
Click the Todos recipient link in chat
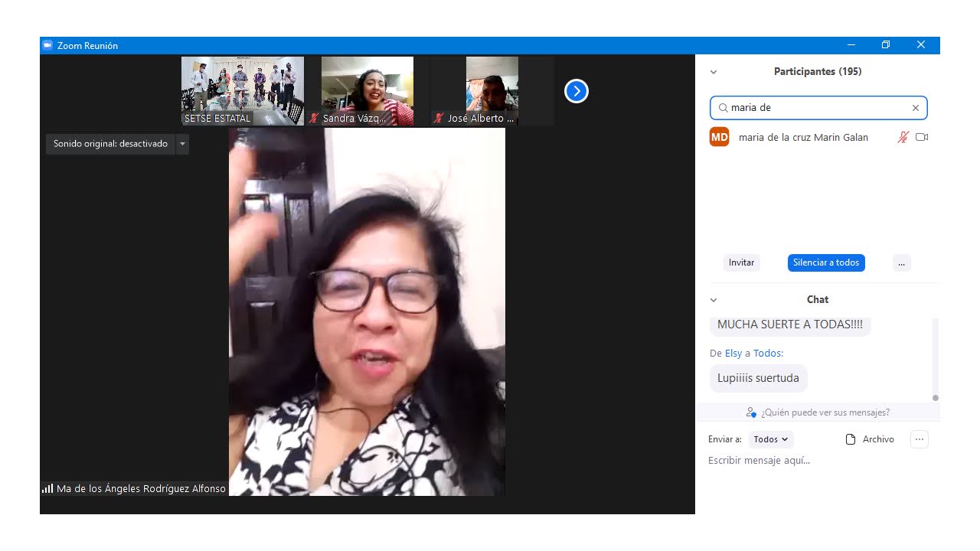click(x=767, y=354)
